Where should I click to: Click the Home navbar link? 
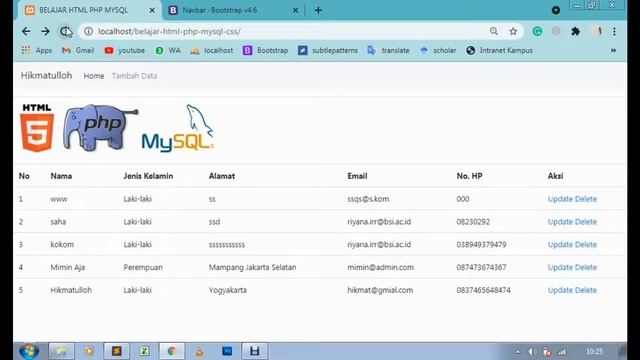coord(93,76)
